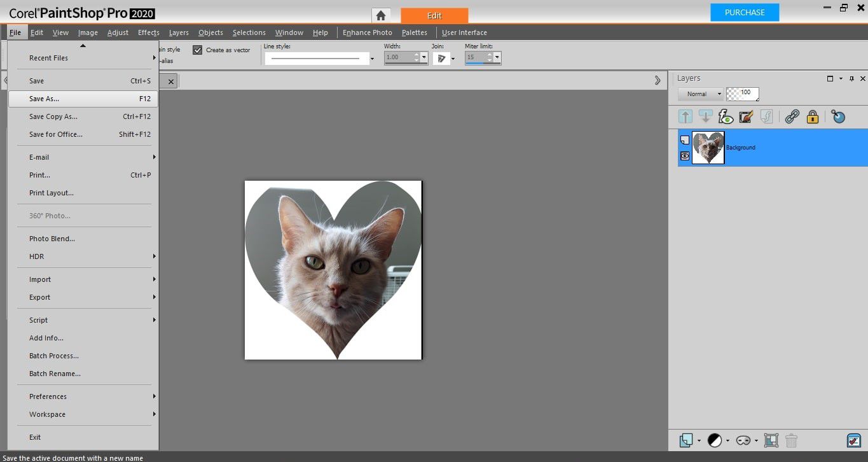The image size is (868, 462).
Task: Choose Save for Office... entry
Action: tap(83, 134)
